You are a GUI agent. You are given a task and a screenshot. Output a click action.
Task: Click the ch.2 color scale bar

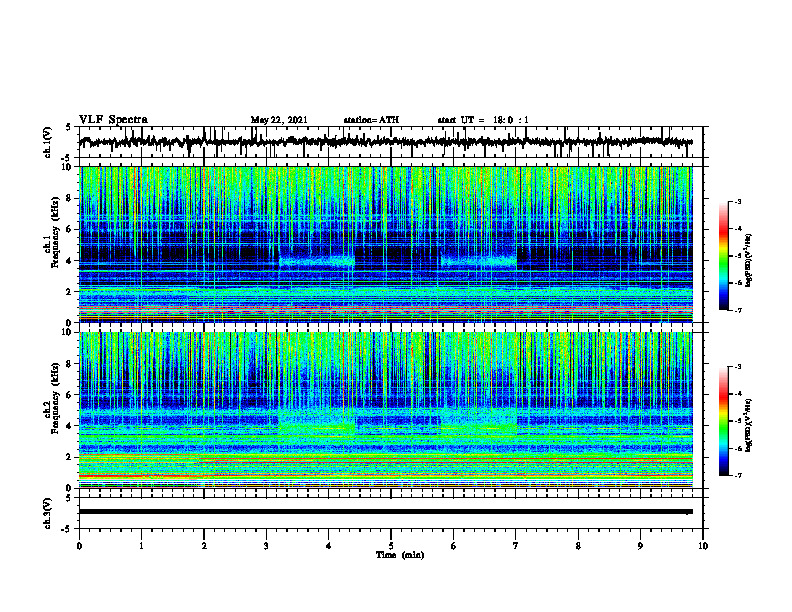click(x=724, y=421)
